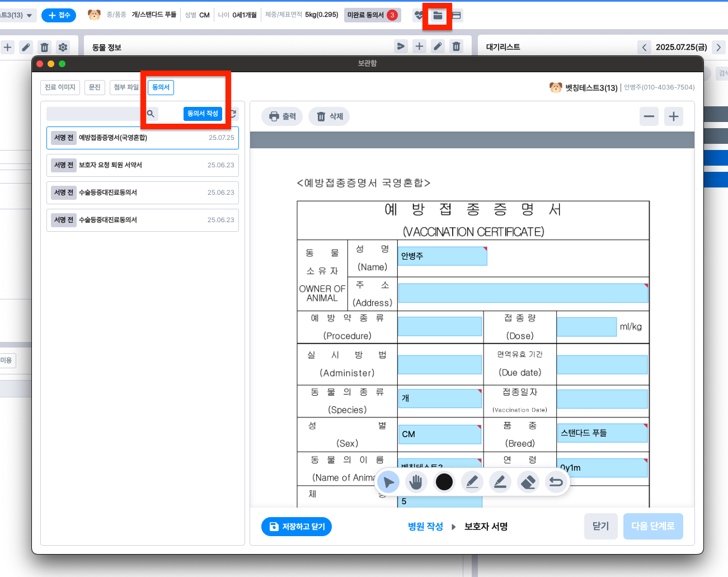
Task: Select the arrow pointer tool
Action: coord(388,482)
